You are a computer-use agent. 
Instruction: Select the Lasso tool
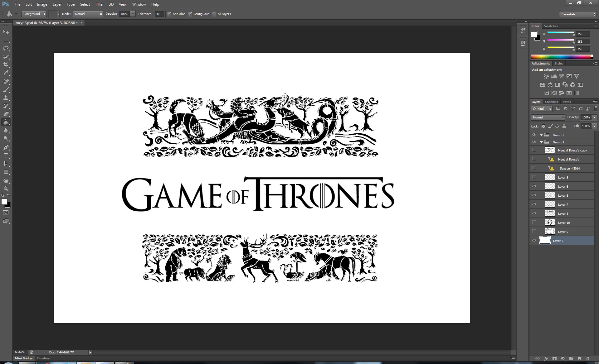[6, 48]
